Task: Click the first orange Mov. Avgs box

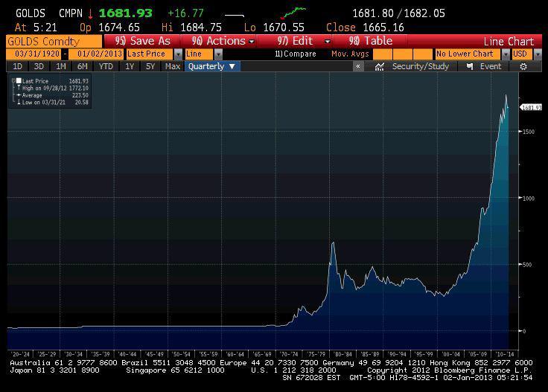Action: [382, 54]
